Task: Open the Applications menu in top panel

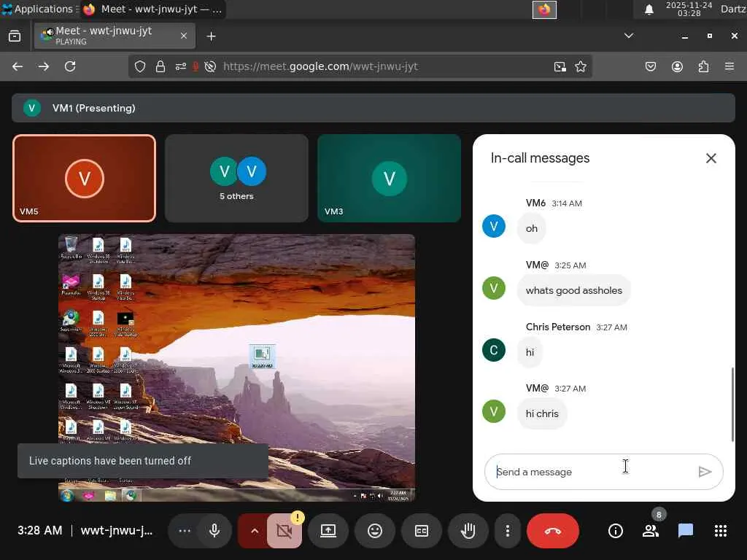Action: click(x=39, y=9)
